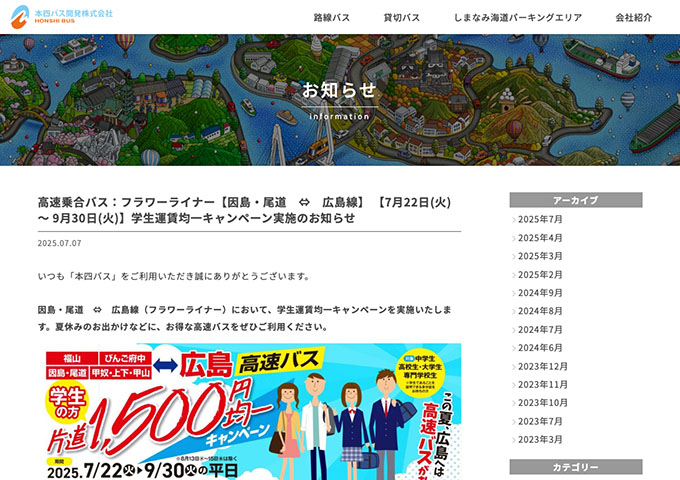The image size is (680, 480).
Task: Open the 2025年7月 archive
Action: point(540,219)
